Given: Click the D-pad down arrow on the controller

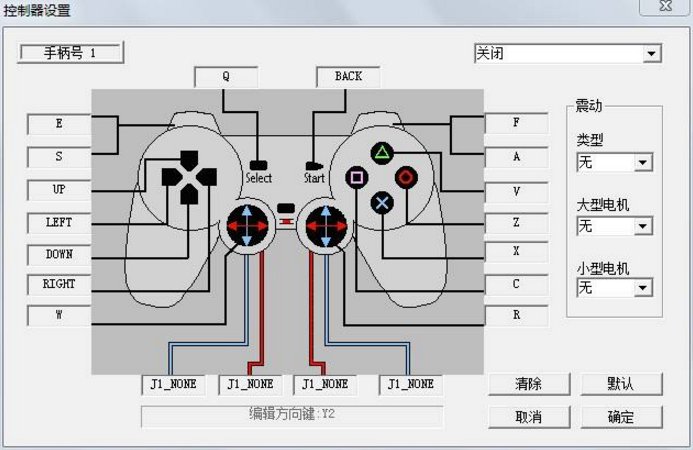Looking at the screenshot, I should tap(189, 194).
